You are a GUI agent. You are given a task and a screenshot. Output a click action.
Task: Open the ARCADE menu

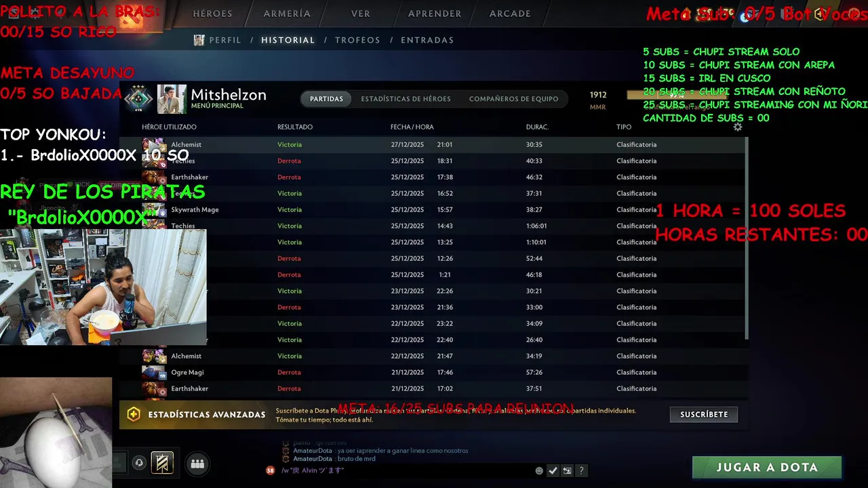tap(510, 14)
